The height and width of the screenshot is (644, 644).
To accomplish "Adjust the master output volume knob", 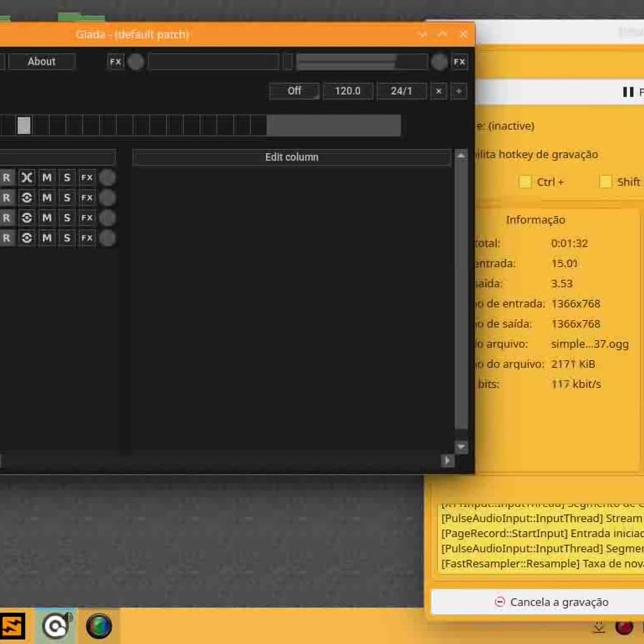I will [x=439, y=62].
